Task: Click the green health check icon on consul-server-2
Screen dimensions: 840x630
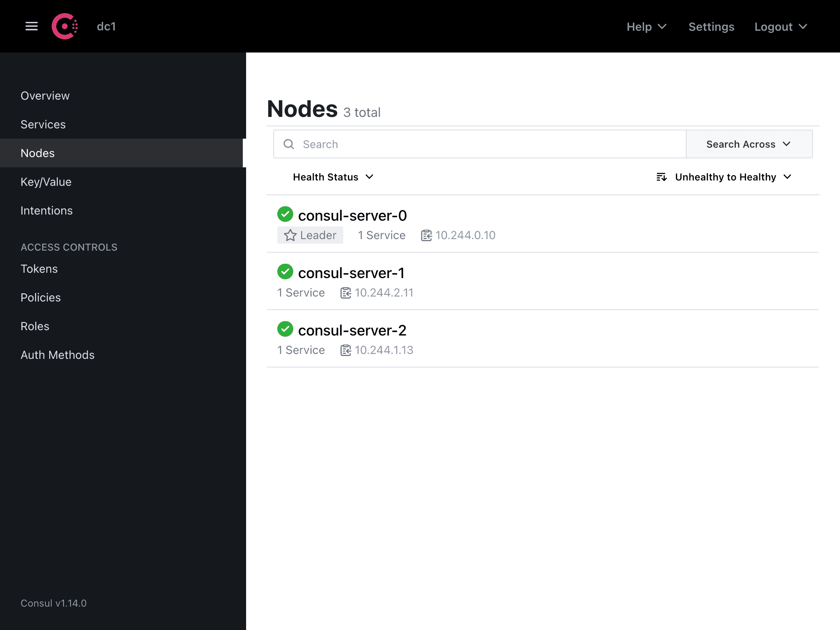Action: click(285, 329)
